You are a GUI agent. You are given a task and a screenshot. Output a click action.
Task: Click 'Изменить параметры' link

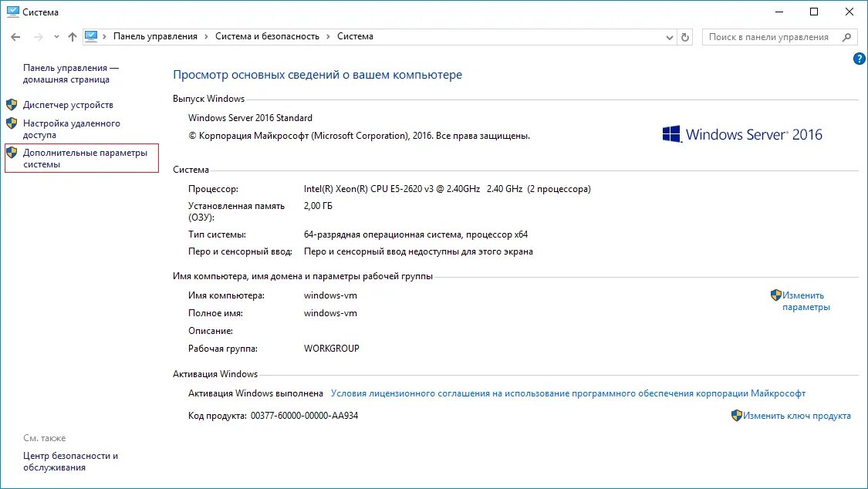806,301
